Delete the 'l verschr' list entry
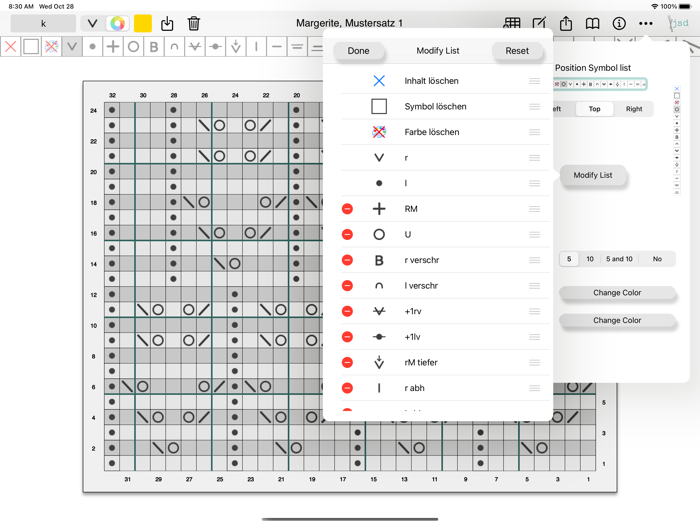The image size is (700, 525). tap(347, 286)
